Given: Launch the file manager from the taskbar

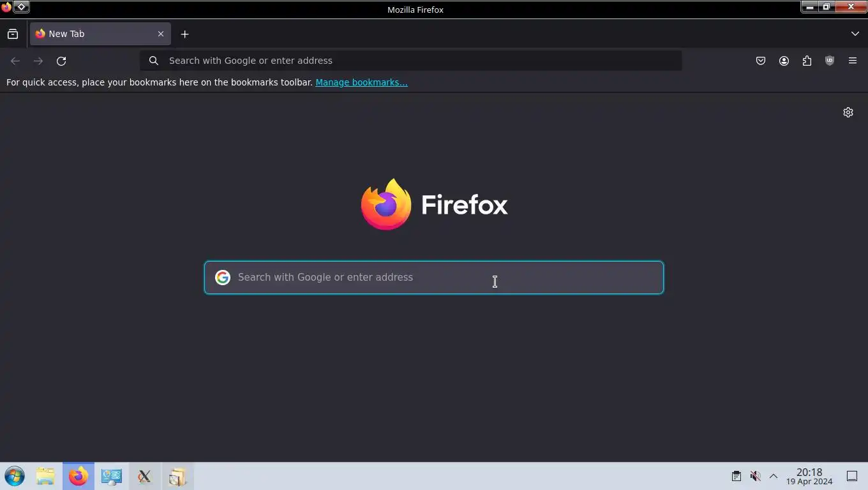Looking at the screenshot, I should 45,477.
